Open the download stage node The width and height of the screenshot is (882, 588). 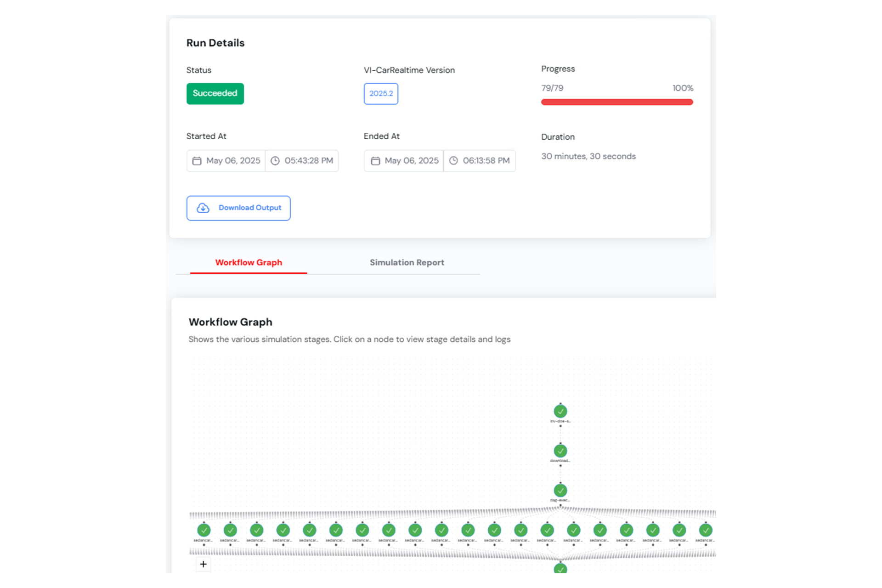[x=560, y=451]
